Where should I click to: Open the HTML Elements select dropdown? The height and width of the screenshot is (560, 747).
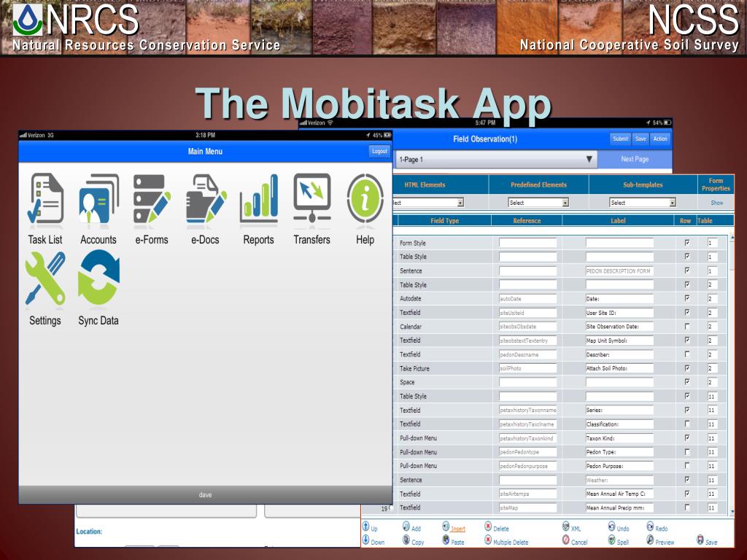click(427, 203)
